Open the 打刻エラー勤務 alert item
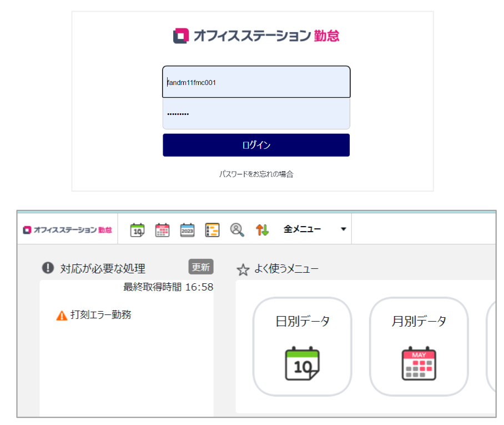 (x=101, y=315)
